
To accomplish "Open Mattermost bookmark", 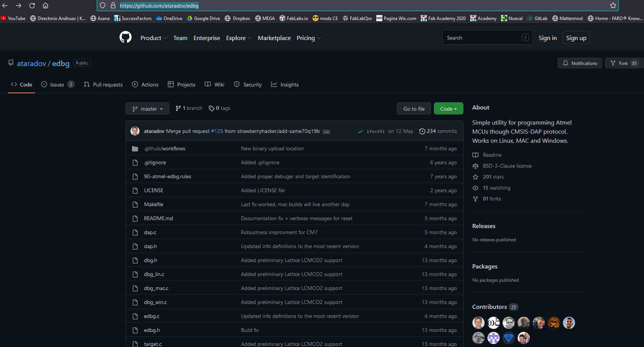I will [x=567, y=18].
